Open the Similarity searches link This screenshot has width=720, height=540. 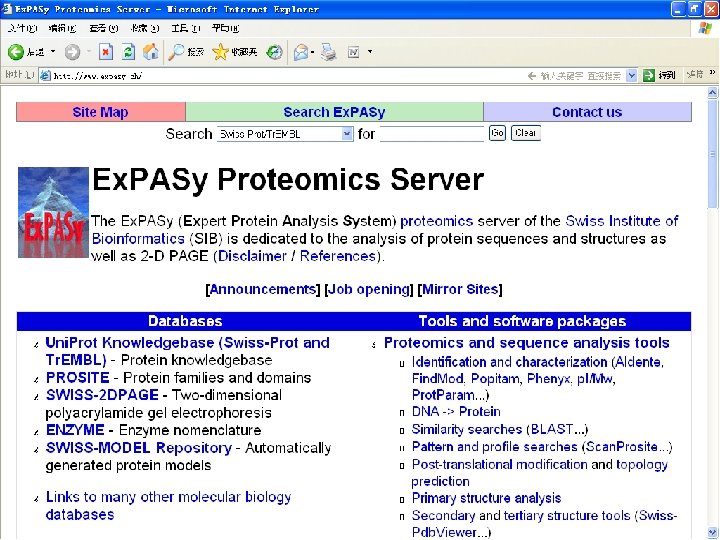pos(467,429)
